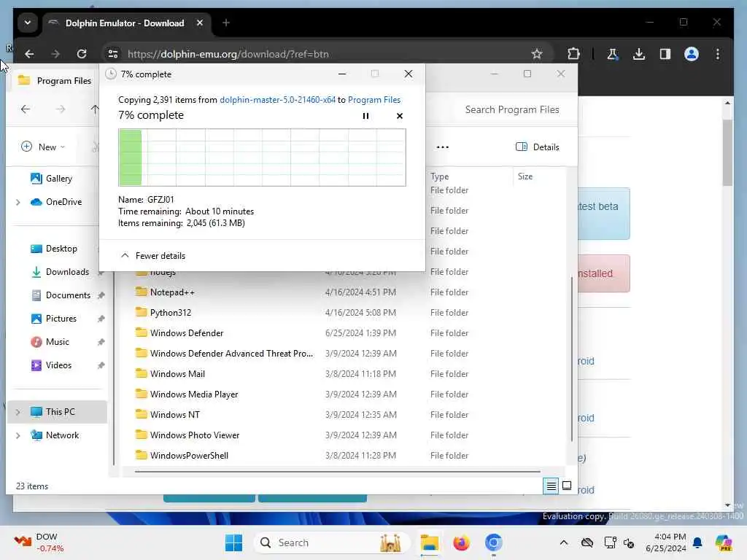Screen dimensions: 747x560
Task: Show hidden system tray icons
Action: pos(564,542)
